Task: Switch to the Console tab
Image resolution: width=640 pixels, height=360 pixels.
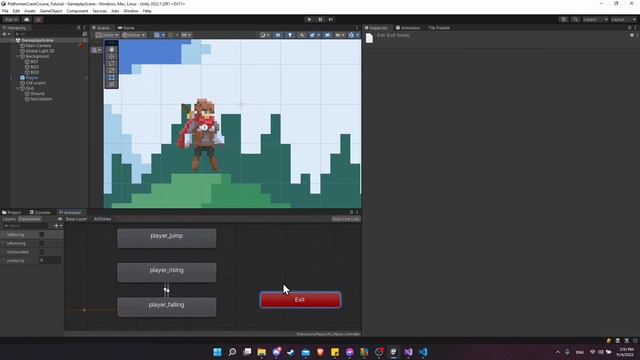Action: (x=40, y=212)
